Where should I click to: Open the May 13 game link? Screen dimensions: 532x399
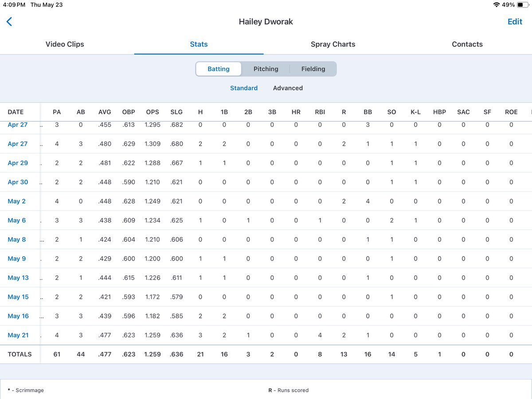tap(18, 278)
